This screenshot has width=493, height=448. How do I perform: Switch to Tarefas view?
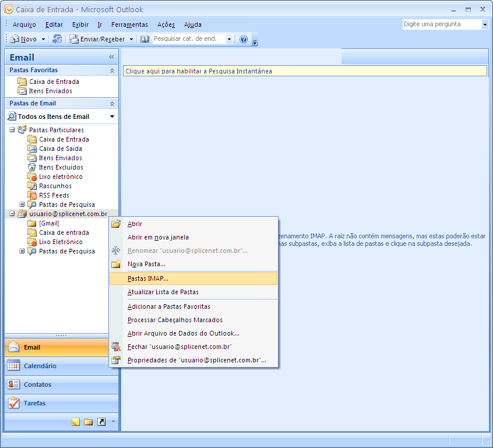pyautogui.click(x=62, y=403)
